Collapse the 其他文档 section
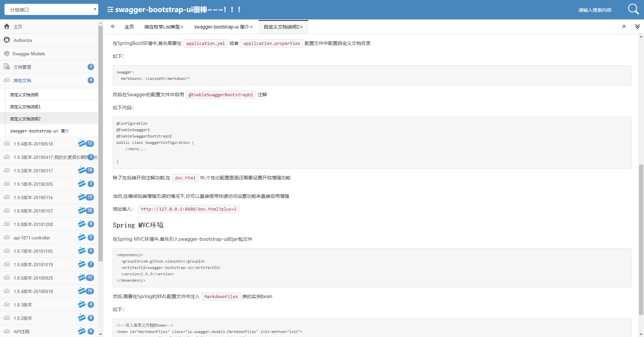Screen dimensions: 644x337 (x=49, y=80)
